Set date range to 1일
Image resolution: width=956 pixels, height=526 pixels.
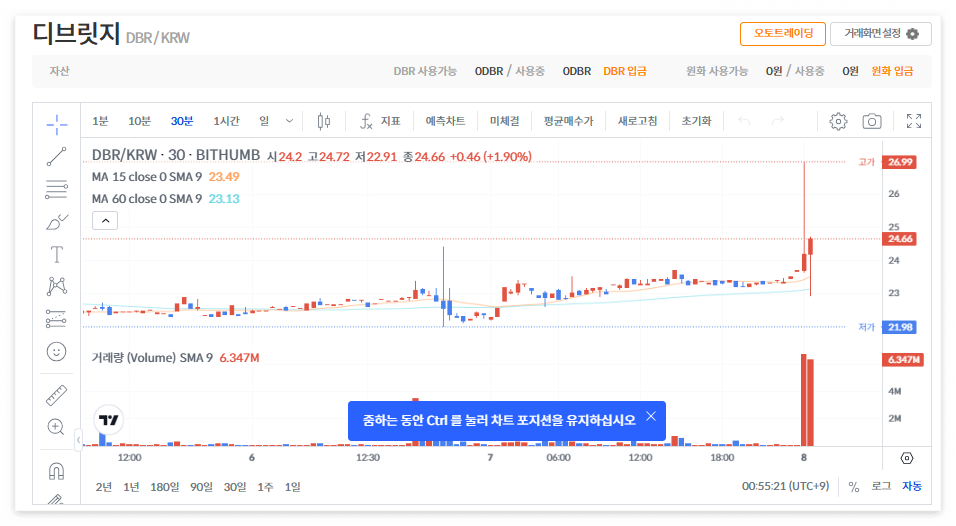coord(293,487)
